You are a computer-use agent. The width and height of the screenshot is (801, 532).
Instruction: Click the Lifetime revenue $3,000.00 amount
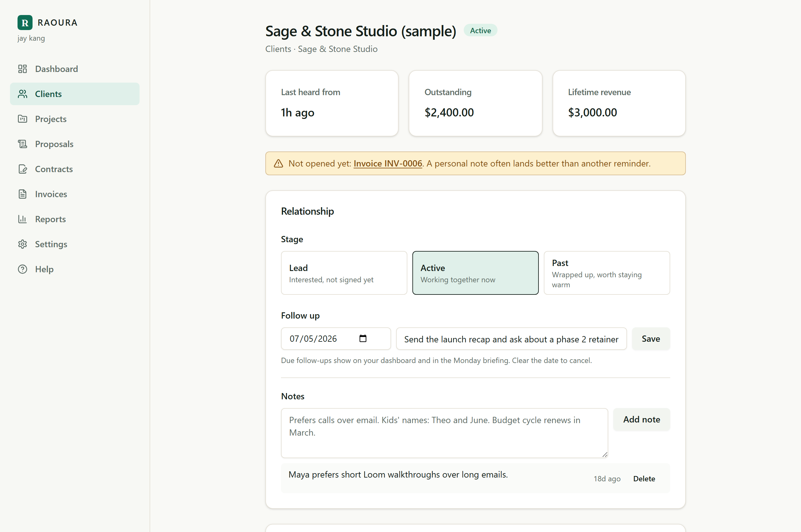(x=593, y=113)
